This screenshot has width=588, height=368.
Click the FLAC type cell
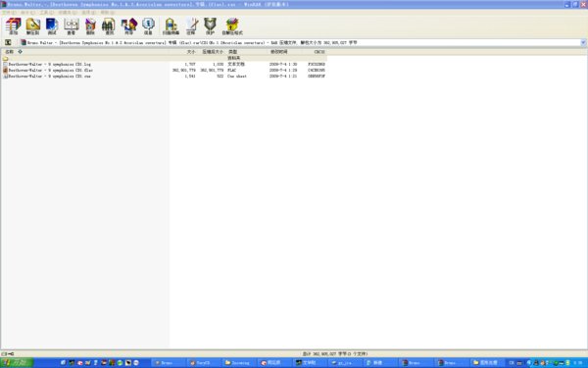(x=231, y=71)
